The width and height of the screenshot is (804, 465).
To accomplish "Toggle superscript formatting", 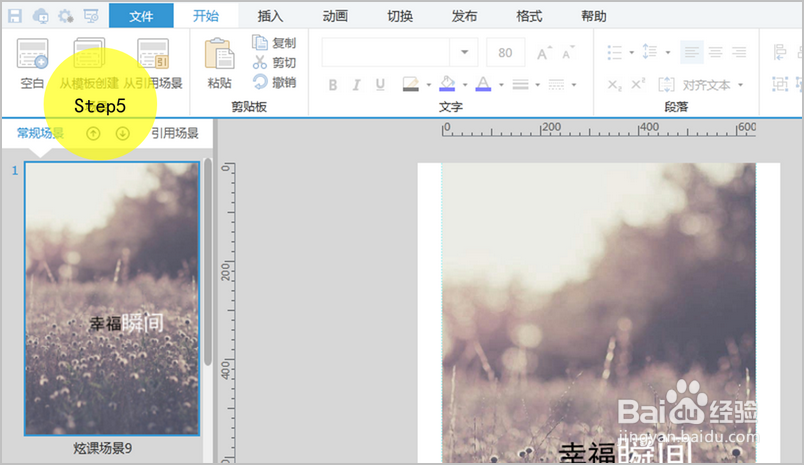I will pyautogui.click(x=638, y=84).
